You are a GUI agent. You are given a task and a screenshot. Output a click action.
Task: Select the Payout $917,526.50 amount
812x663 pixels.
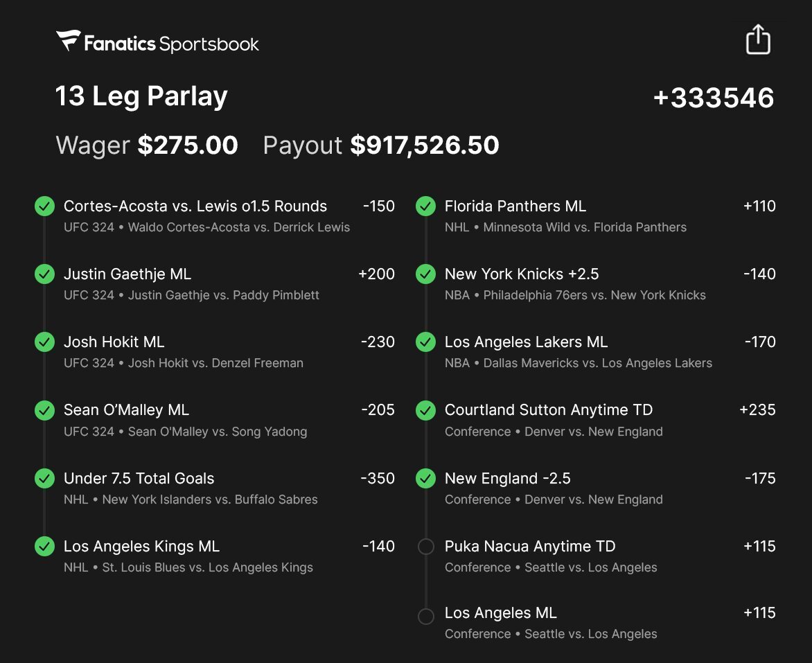(x=424, y=145)
